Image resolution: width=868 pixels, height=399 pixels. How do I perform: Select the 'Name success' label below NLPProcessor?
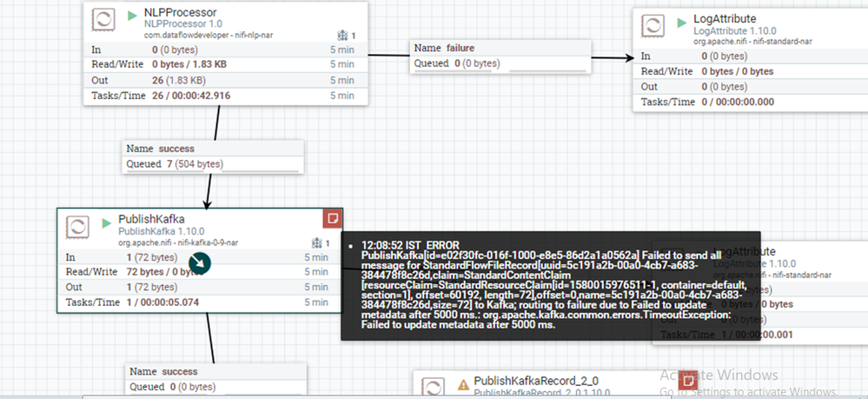pos(160,149)
